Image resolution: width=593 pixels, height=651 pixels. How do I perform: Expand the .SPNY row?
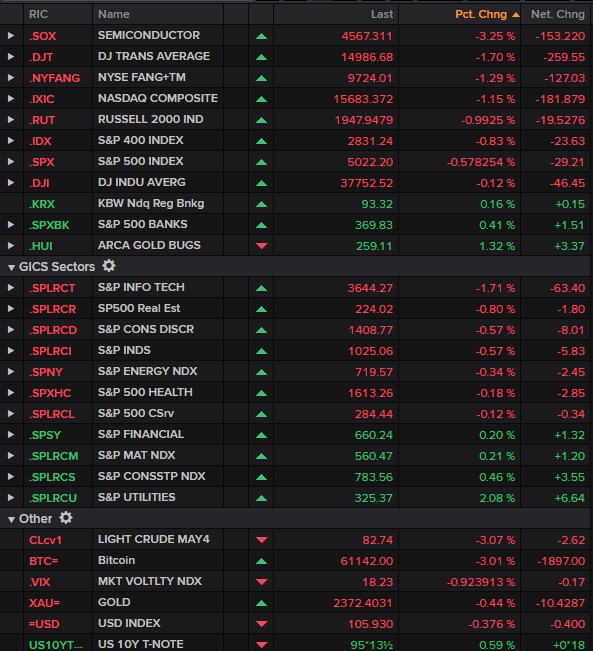11,371
